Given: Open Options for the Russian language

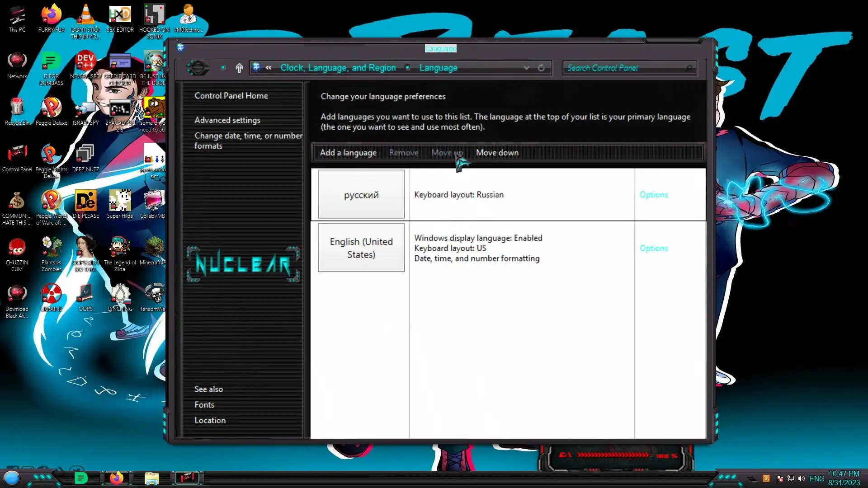Looking at the screenshot, I should 653,195.
